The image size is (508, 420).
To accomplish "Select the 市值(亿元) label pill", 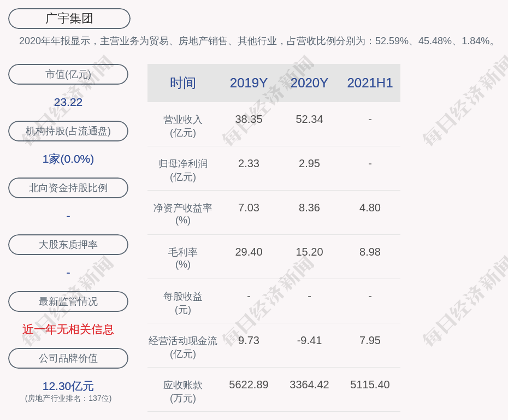I will pyautogui.click(x=68, y=74).
